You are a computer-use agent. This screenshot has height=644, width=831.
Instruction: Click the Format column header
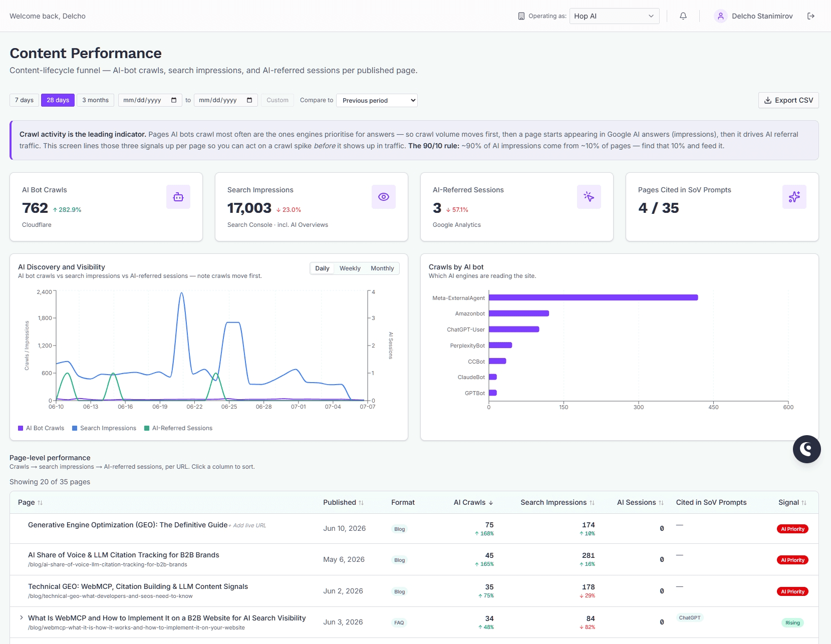coord(403,502)
